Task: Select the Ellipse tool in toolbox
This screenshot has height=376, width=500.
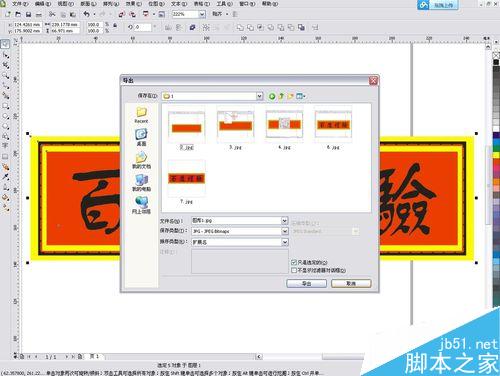Action: tap(5, 116)
